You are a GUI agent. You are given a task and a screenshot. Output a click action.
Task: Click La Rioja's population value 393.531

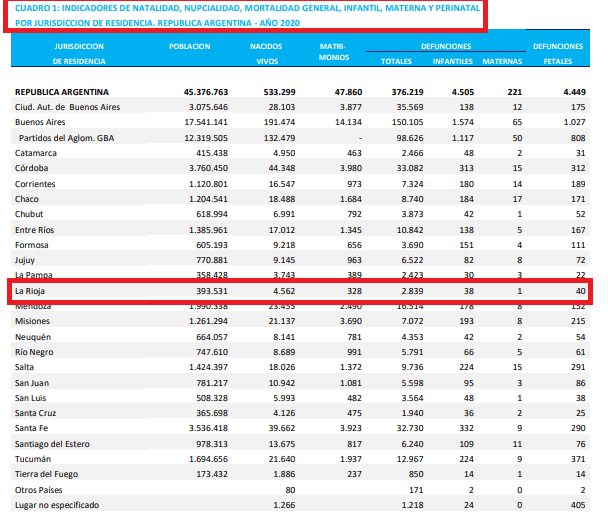point(212,291)
